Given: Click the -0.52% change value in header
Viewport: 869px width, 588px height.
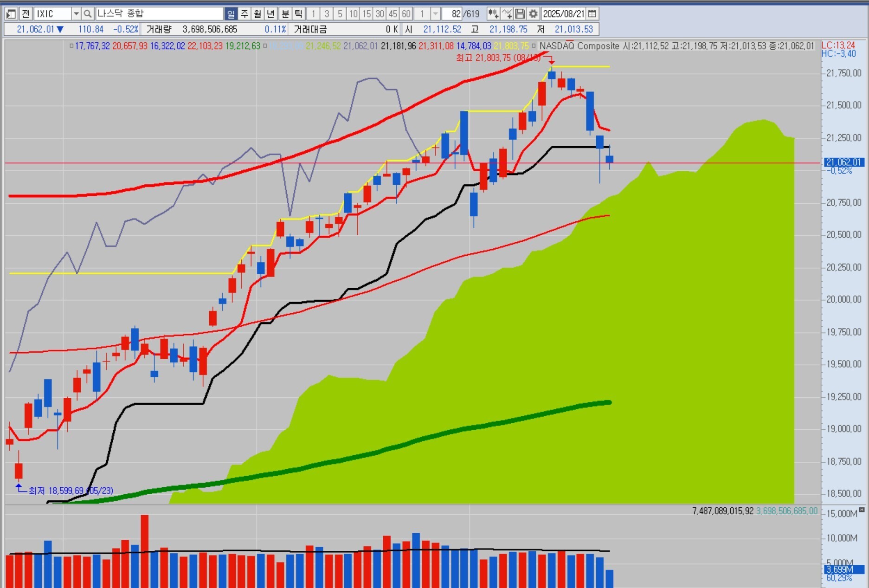Looking at the screenshot, I should [x=126, y=29].
